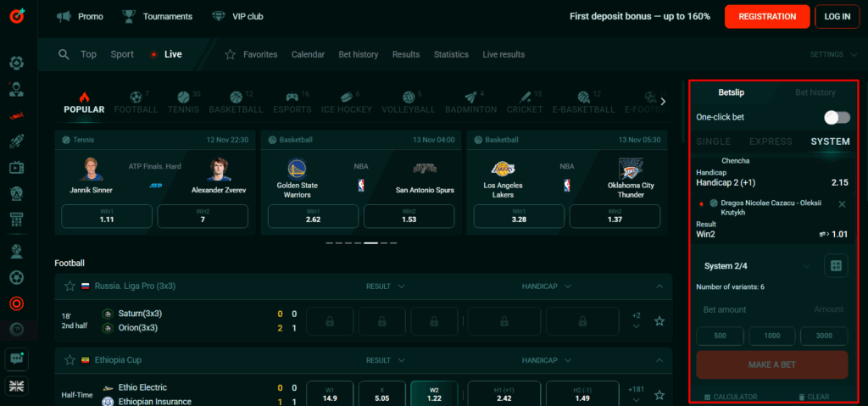
Task: Open Promo with the megaphone icon
Action: point(81,17)
